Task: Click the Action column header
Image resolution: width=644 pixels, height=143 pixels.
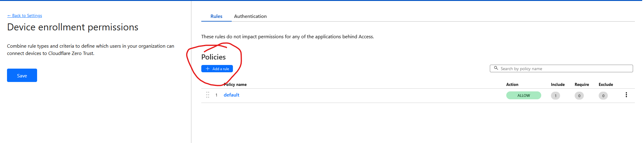Action: (512, 84)
